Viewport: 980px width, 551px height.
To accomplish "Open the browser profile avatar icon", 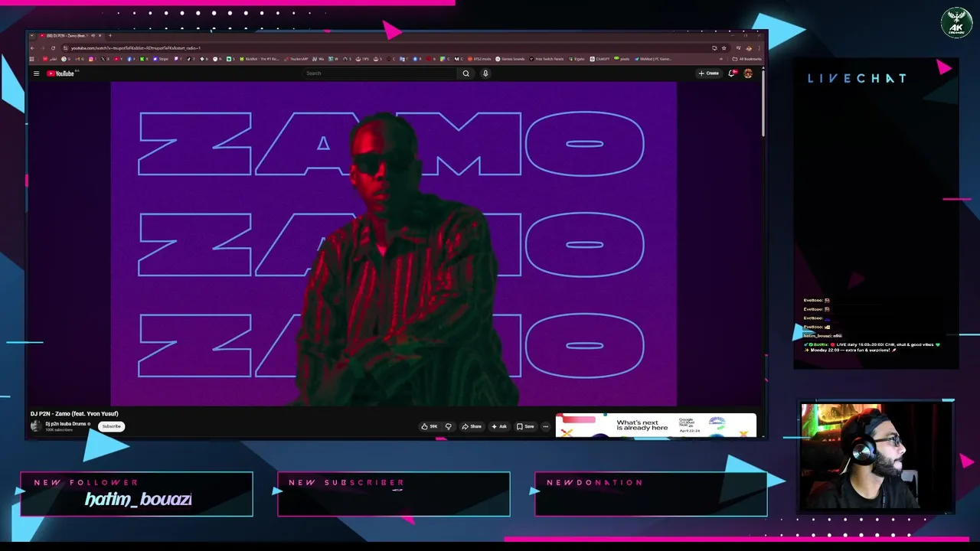I will (x=749, y=48).
